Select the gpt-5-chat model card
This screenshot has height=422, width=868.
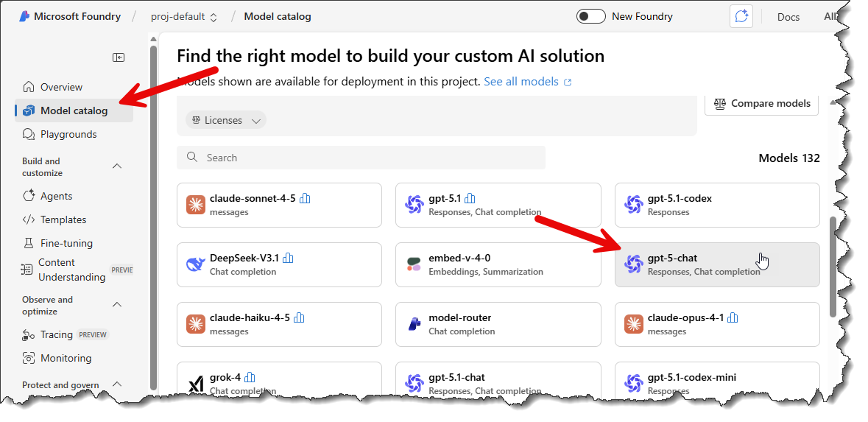coord(716,264)
